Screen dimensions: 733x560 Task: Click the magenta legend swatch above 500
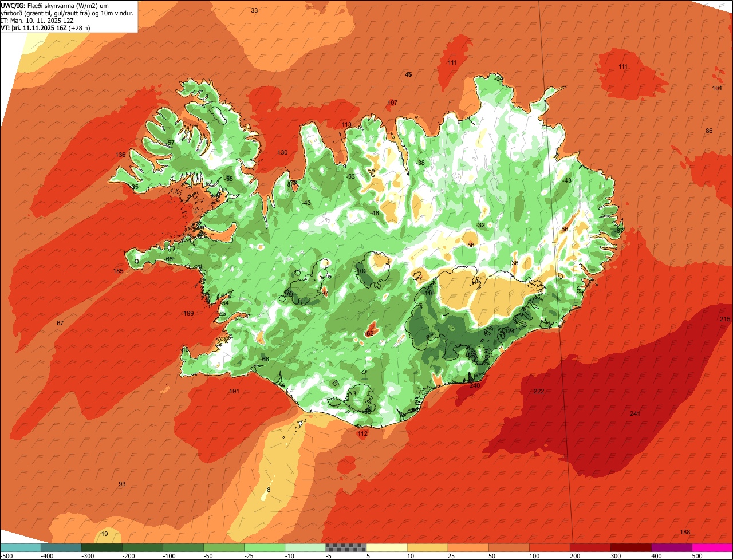[x=712, y=547]
